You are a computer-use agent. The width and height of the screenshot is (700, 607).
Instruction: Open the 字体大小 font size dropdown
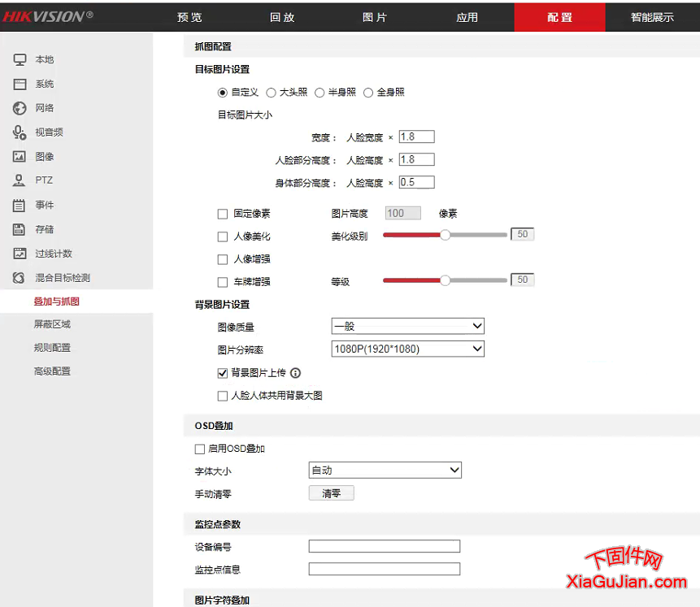tap(385, 470)
